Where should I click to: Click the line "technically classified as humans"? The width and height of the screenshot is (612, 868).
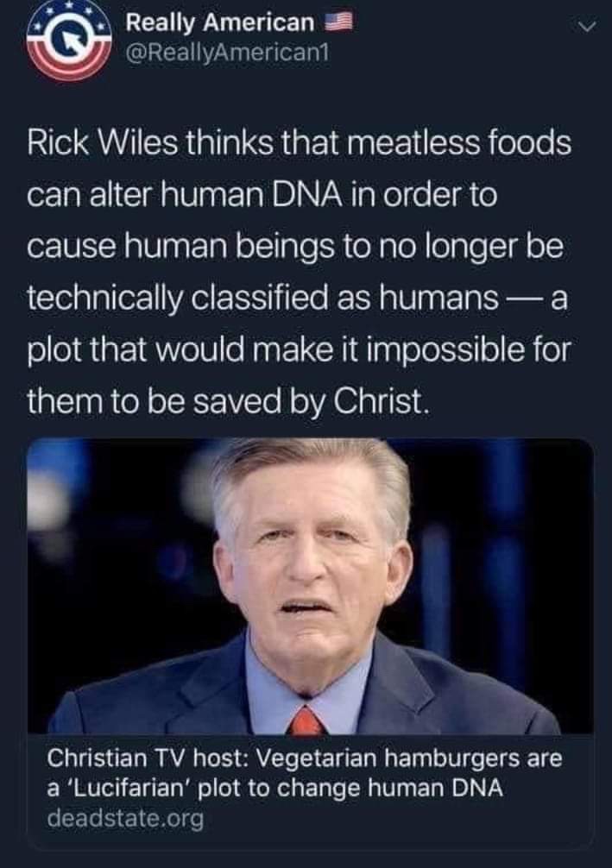coord(262,299)
